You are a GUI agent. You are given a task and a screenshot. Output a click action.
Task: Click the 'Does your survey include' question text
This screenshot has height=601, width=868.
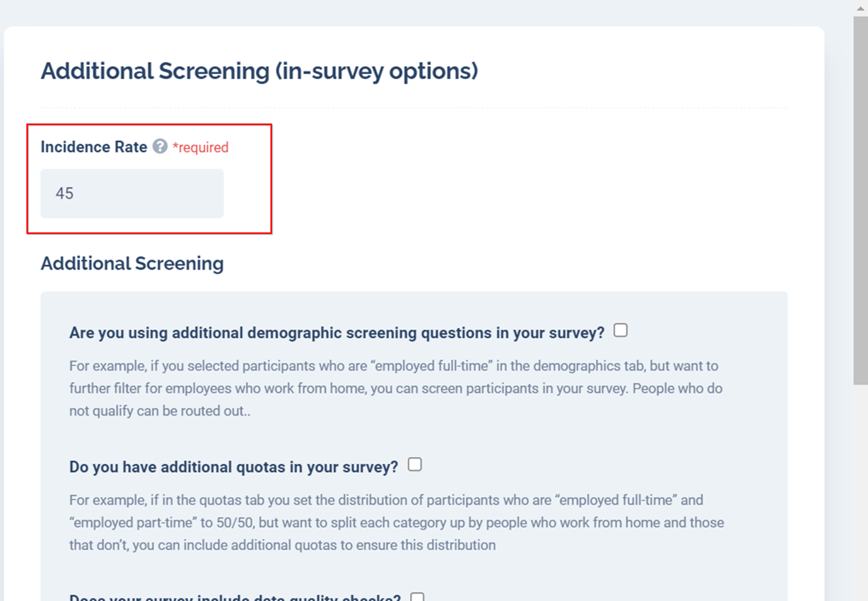pyautogui.click(x=235, y=597)
